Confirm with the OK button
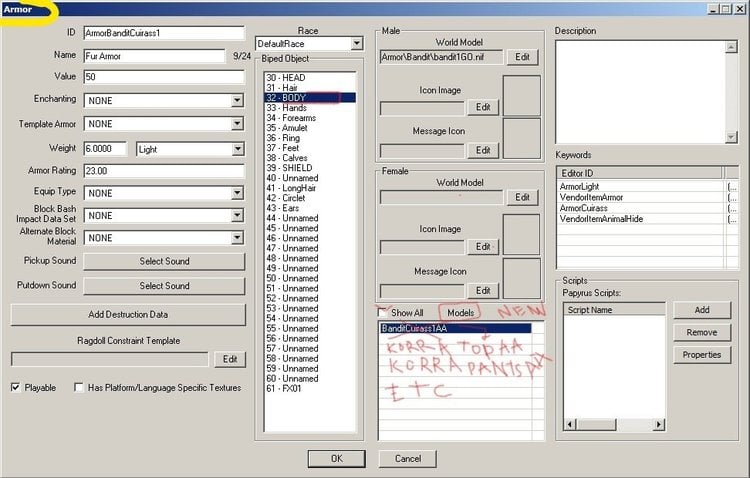750x478 pixels. coord(337,458)
